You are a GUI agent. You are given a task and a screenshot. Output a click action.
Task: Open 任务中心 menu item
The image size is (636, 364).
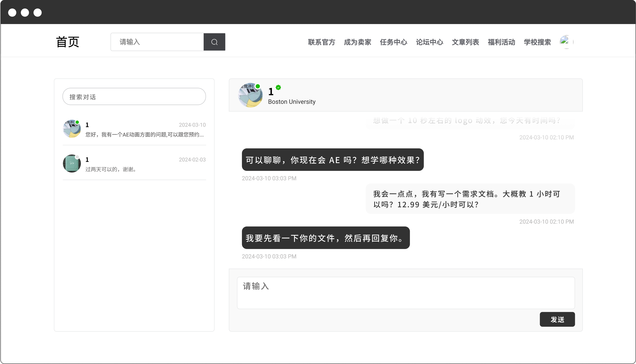click(x=393, y=42)
